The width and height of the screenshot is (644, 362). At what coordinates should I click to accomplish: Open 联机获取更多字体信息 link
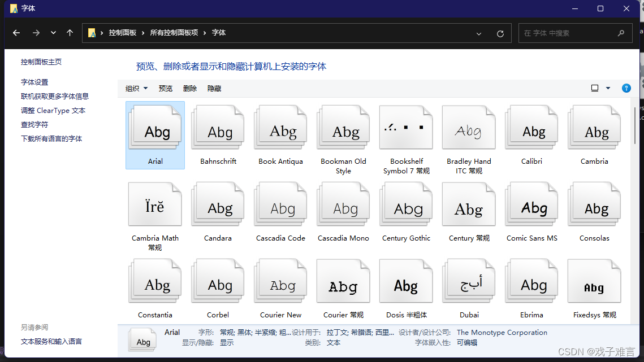(55, 97)
